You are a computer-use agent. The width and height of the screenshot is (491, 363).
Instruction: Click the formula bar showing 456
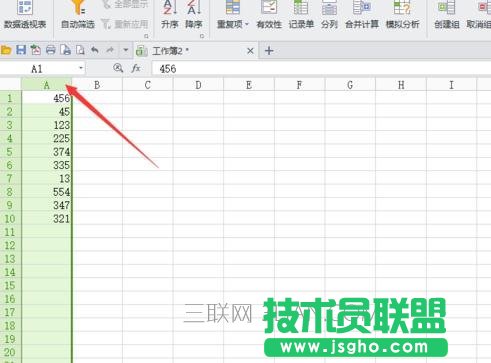point(321,69)
